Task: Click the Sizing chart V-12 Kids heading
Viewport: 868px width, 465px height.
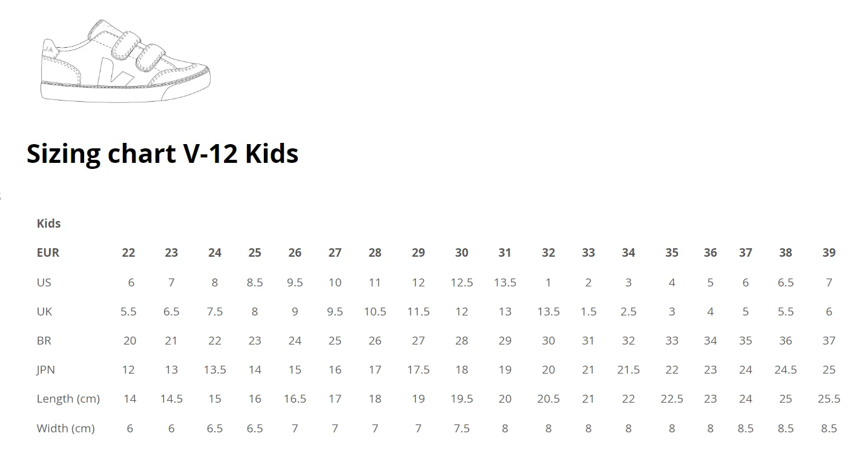Action: coord(162,153)
